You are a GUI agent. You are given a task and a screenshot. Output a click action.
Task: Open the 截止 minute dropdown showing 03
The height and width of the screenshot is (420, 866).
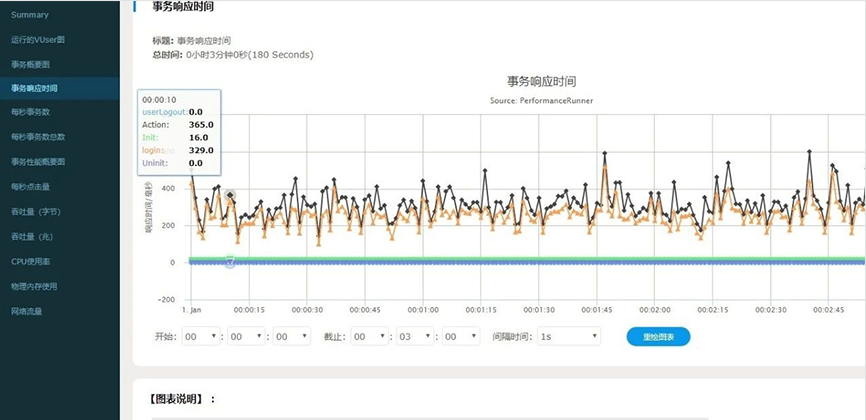[x=415, y=337]
